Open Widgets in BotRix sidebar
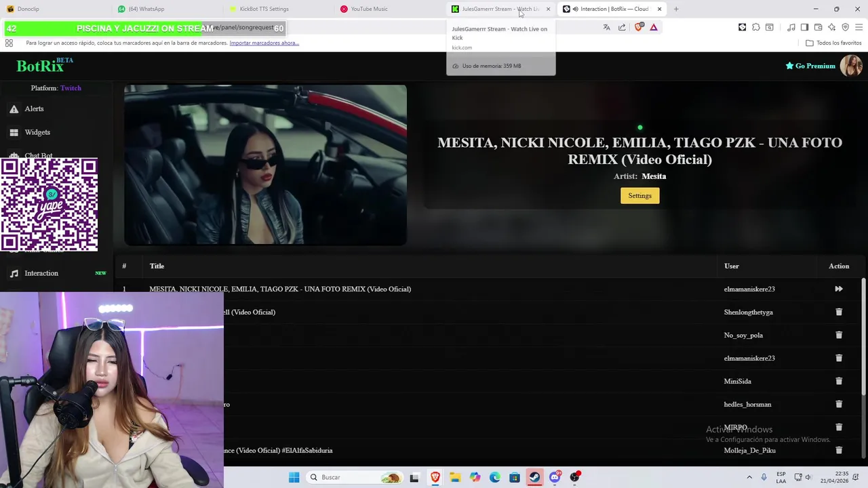Image resolution: width=868 pixels, height=488 pixels. (x=37, y=132)
